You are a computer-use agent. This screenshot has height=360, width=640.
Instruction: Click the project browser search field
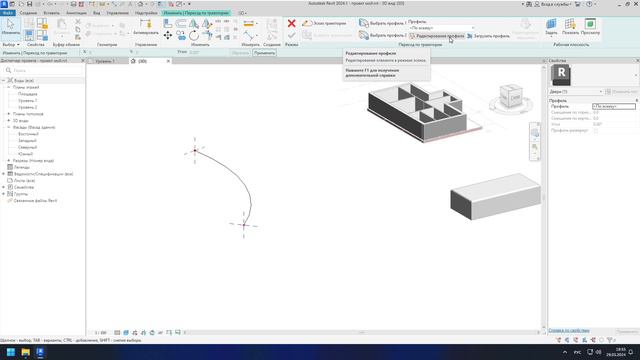43,70
